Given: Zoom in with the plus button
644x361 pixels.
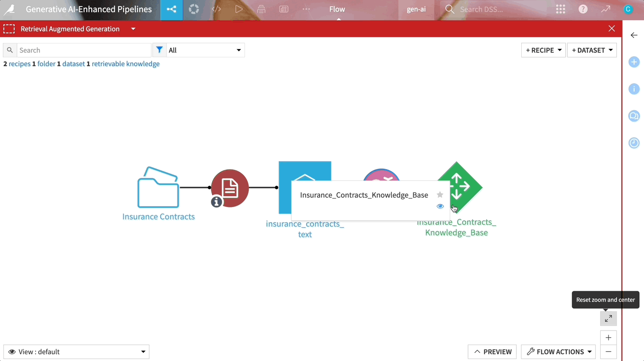Looking at the screenshot, I should [608, 338].
